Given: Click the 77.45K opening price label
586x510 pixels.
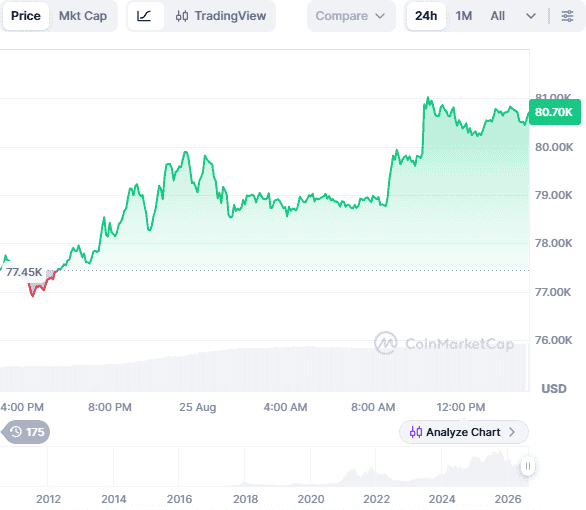Looking at the screenshot, I should (x=24, y=272).
